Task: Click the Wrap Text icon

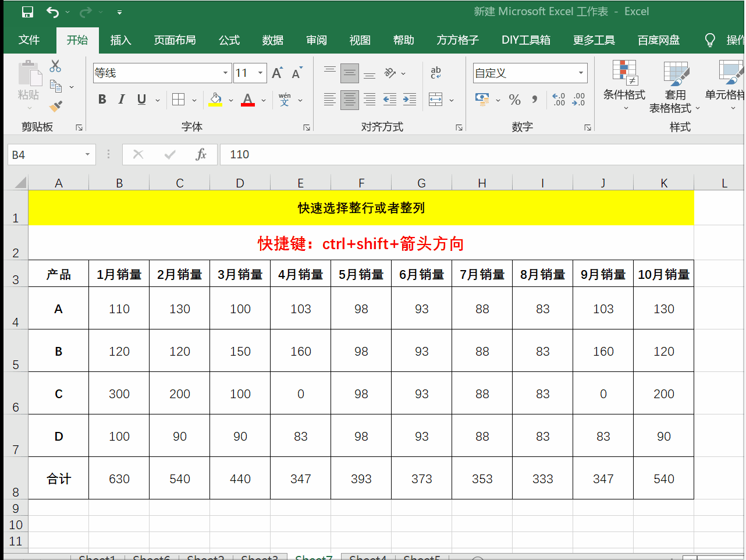Action: (x=436, y=73)
